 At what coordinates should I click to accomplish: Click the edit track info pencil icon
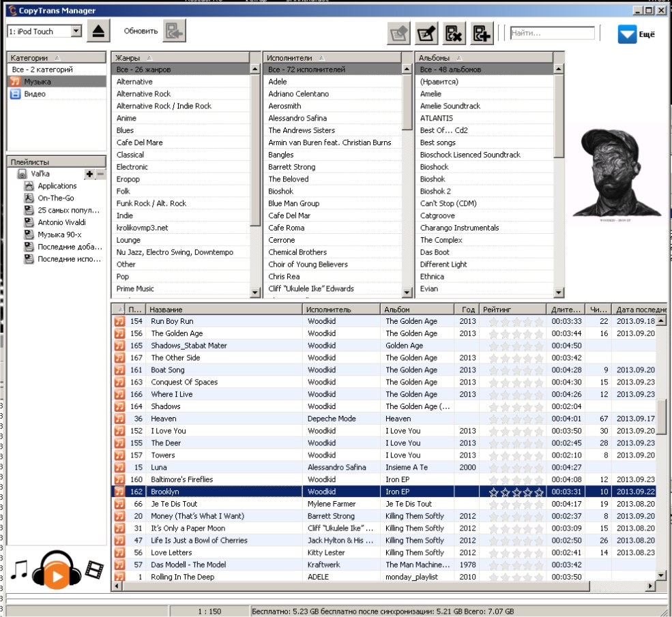pyautogui.click(x=427, y=33)
